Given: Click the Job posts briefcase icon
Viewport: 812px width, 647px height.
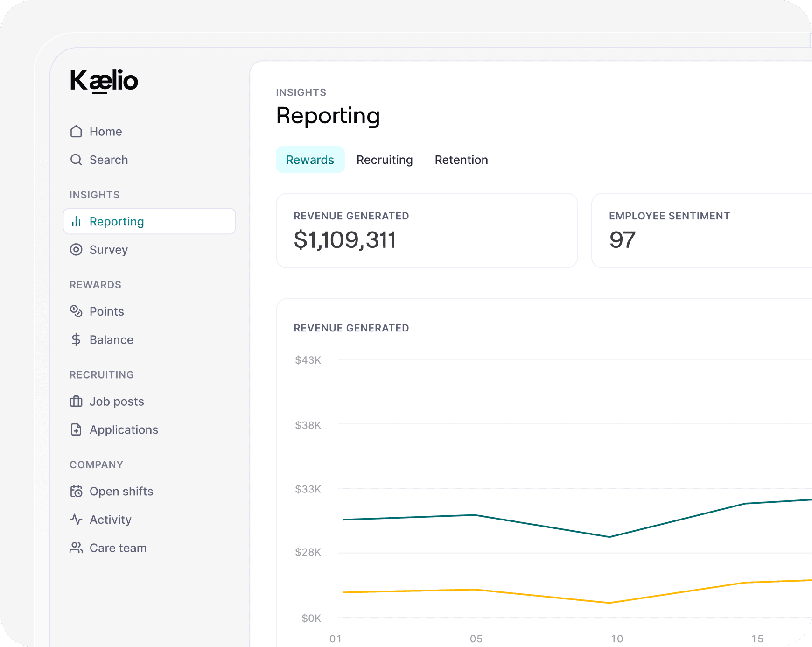Looking at the screenshot, I should click(x=76, y=401).
